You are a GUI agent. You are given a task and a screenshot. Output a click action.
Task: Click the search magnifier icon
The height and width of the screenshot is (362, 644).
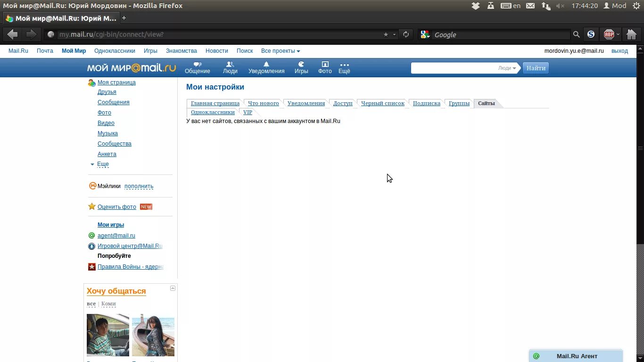576,34
